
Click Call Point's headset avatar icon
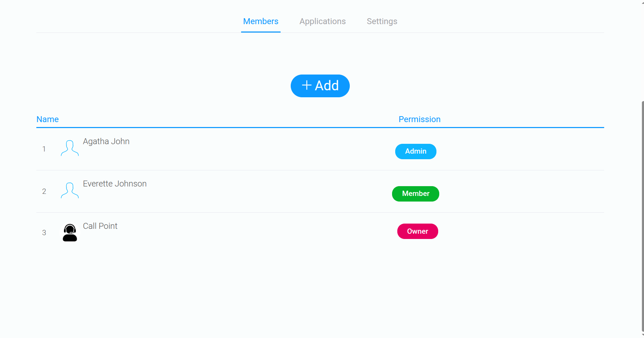[70, 233]
